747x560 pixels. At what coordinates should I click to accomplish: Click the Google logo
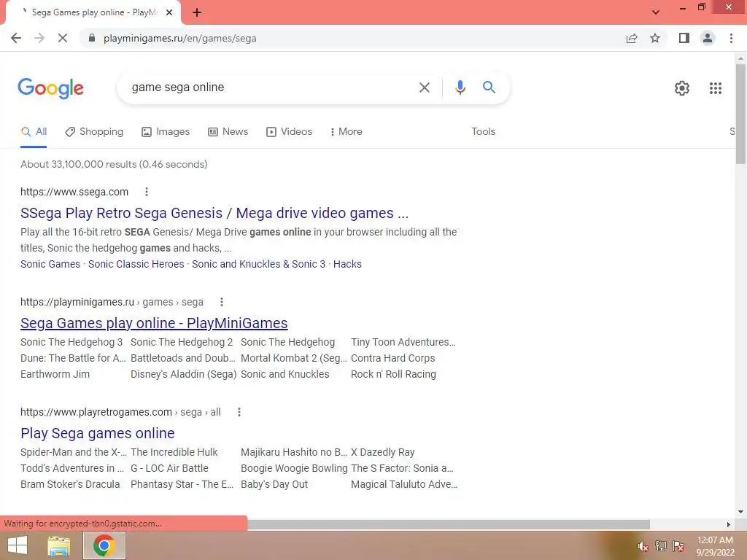click(50, 88)
